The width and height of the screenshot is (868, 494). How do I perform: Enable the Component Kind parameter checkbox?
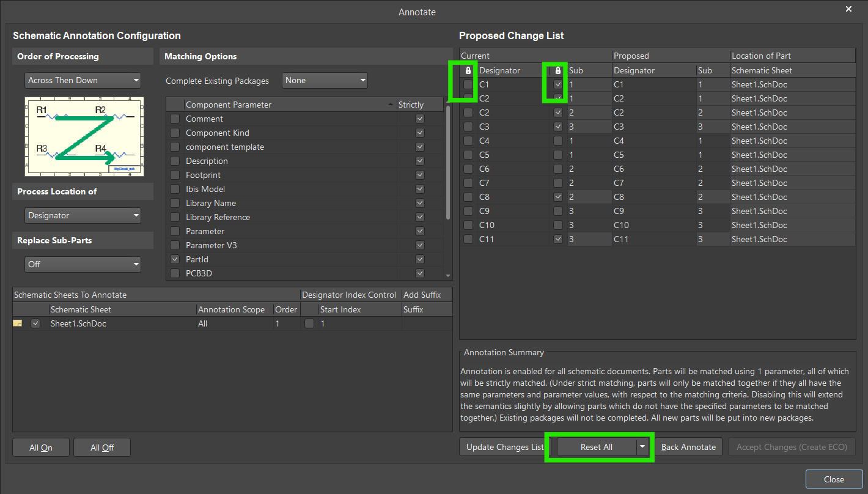[175, 133]
